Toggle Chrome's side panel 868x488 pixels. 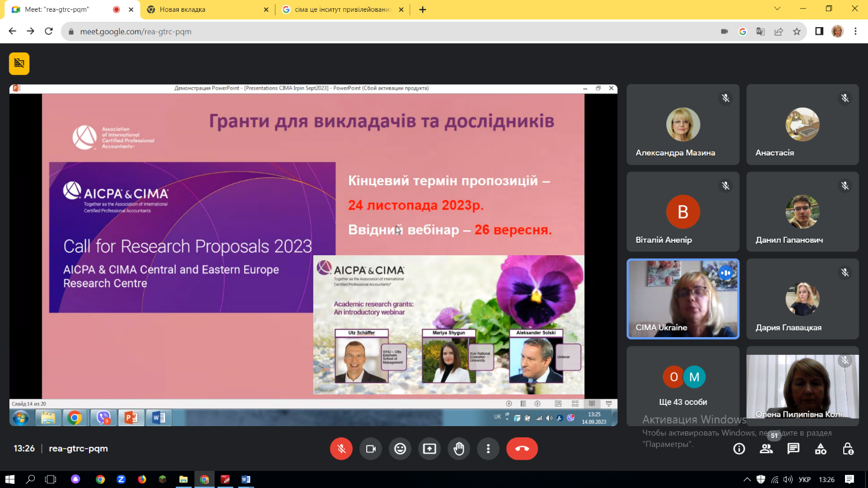[819, 31]
